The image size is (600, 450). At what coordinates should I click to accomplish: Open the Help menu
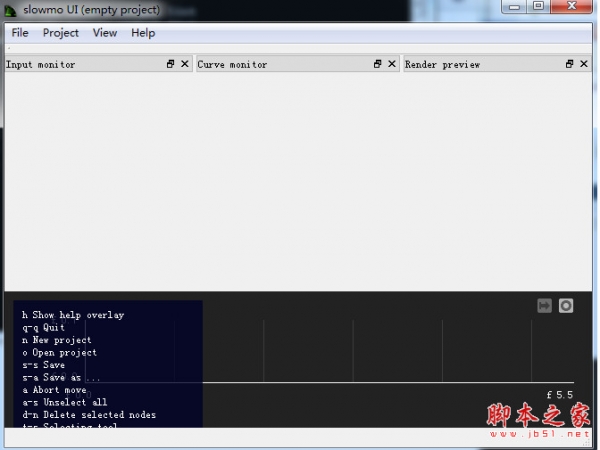coord(143,33)
